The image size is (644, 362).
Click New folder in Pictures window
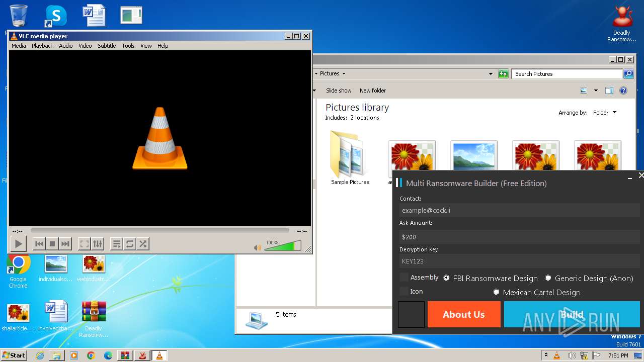(373, 90)
